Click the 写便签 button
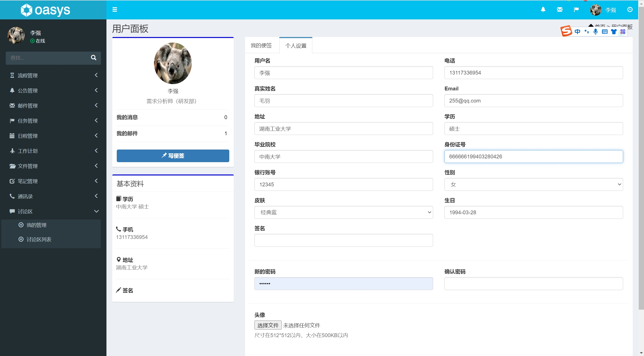This screenshot has width=644, height=356. 173,156
